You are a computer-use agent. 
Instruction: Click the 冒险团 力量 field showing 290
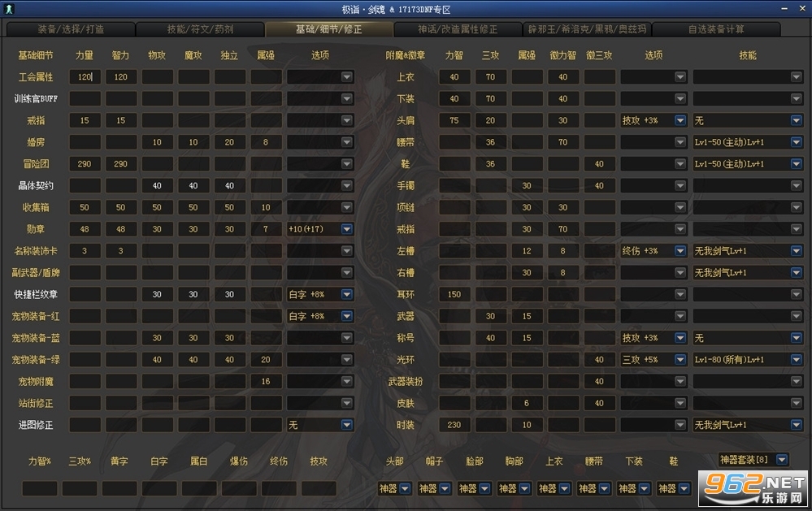(85, 163)
